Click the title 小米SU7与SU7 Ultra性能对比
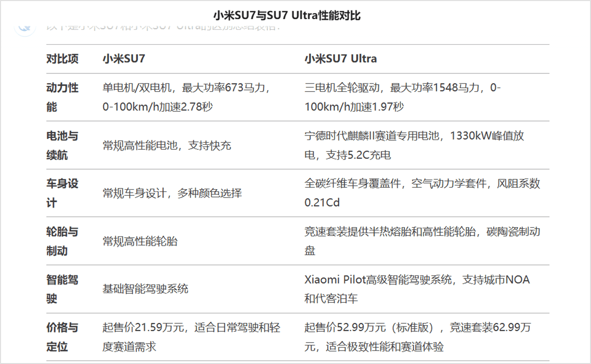 pos(287,16)
